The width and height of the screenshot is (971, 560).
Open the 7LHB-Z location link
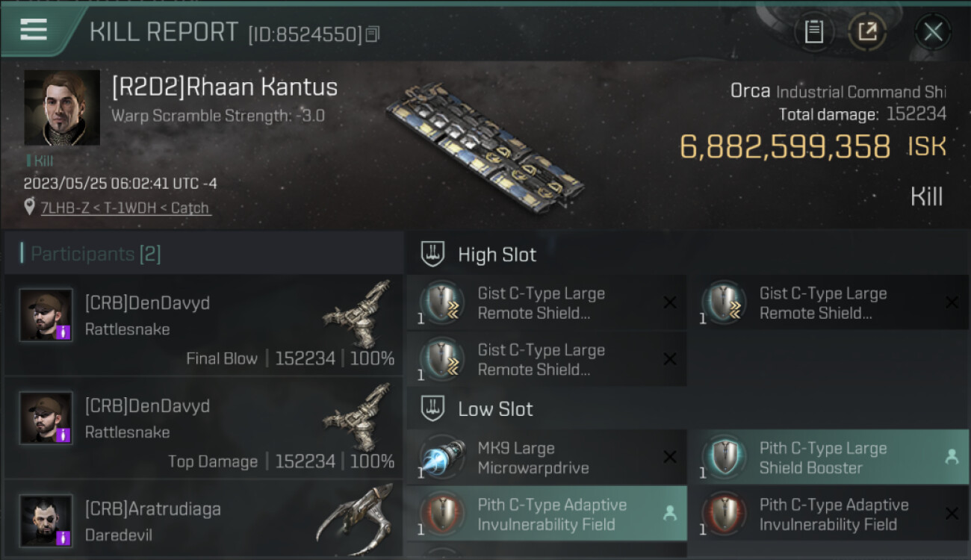pos(125,208)
